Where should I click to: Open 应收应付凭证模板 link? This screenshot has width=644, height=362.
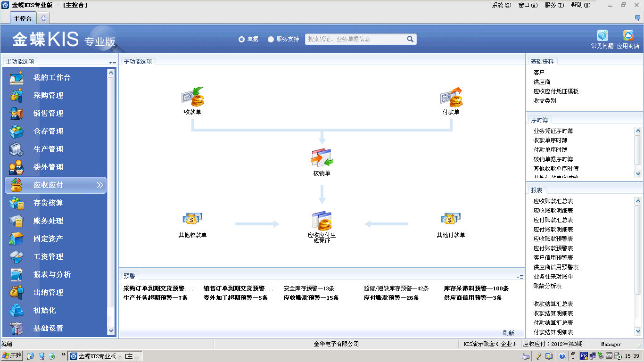tap(556, 91)
